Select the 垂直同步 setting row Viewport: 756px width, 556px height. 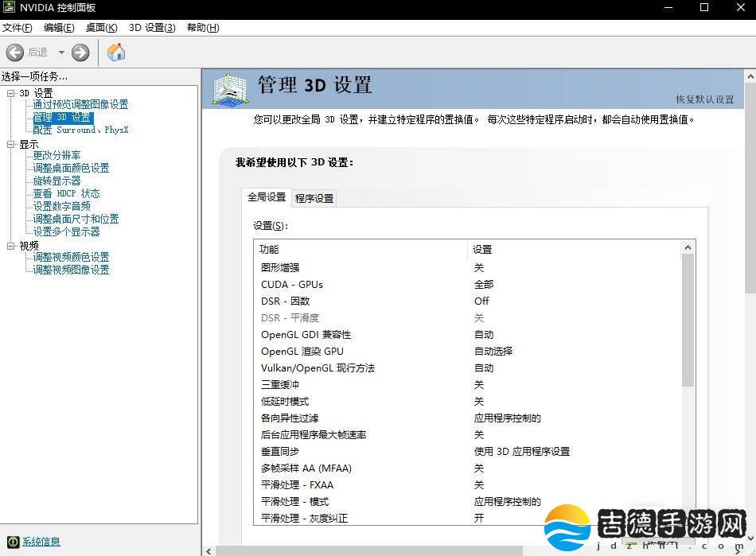pos(468,452)
